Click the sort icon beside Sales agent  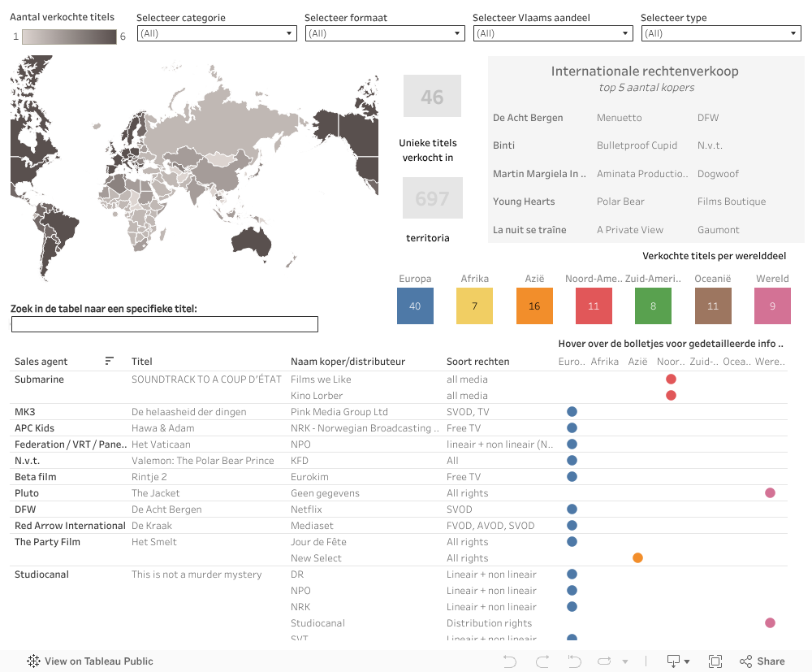110,362
